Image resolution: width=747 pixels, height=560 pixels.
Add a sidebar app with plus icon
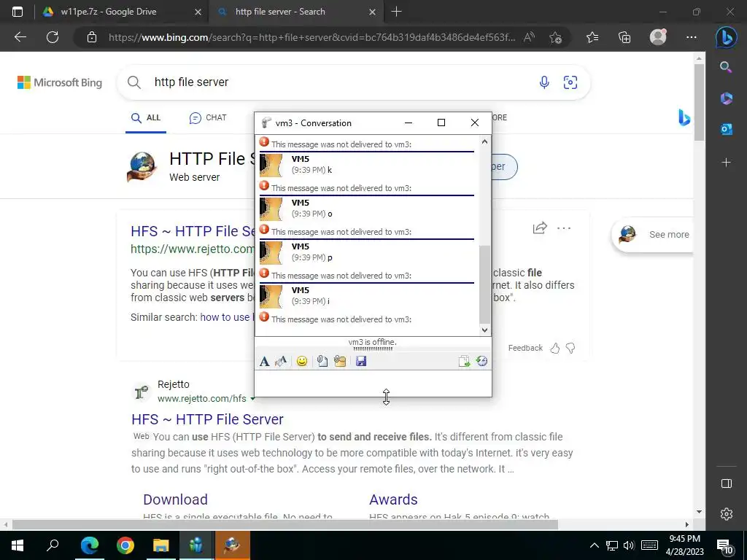coord(726,163)
